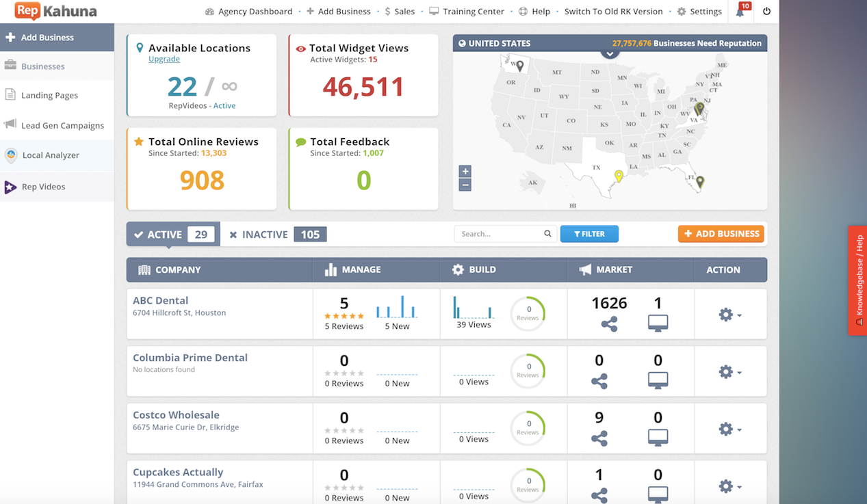Click the blue Filter button
Viewport: 867px width, 504px height.
[x=589, y=234]
